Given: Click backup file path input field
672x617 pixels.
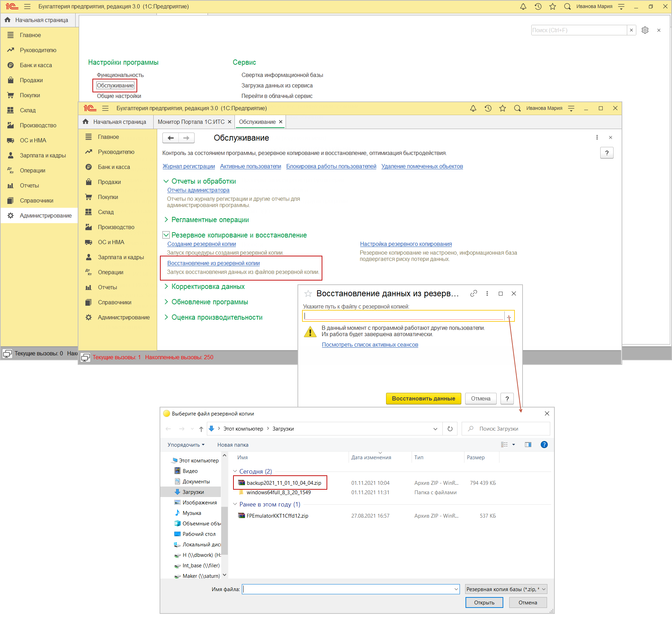Looking at the screenshot, I should click(404, 316).
